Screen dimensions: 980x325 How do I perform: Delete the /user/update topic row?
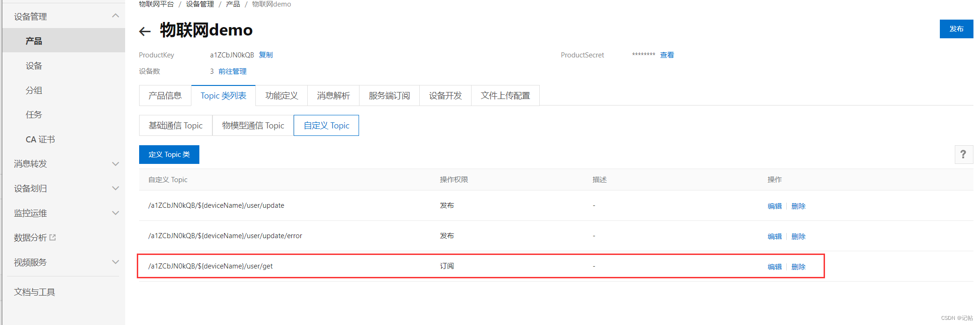pos(798,206)
